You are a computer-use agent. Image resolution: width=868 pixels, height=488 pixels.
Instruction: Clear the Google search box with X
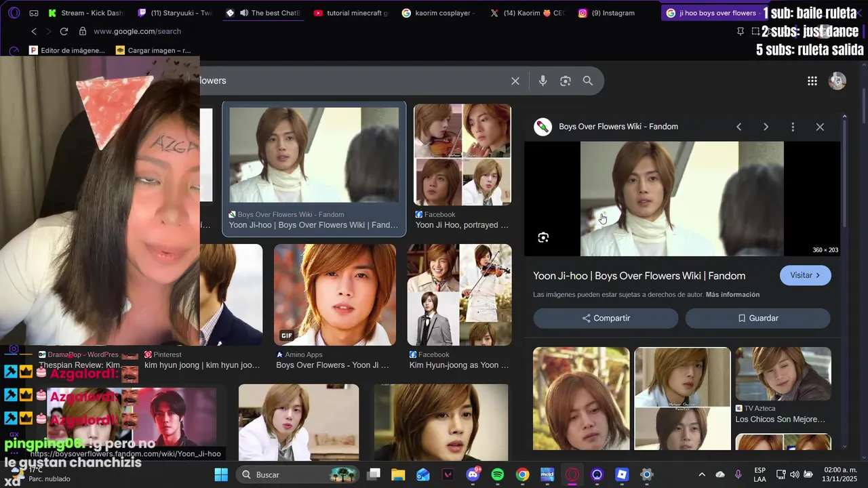click(515, 81)
